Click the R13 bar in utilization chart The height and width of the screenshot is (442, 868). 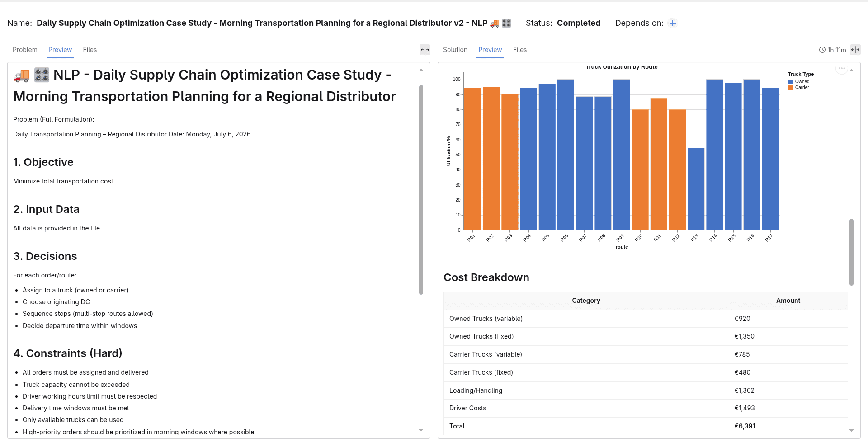pyautogui.click(x=696, y=189)
